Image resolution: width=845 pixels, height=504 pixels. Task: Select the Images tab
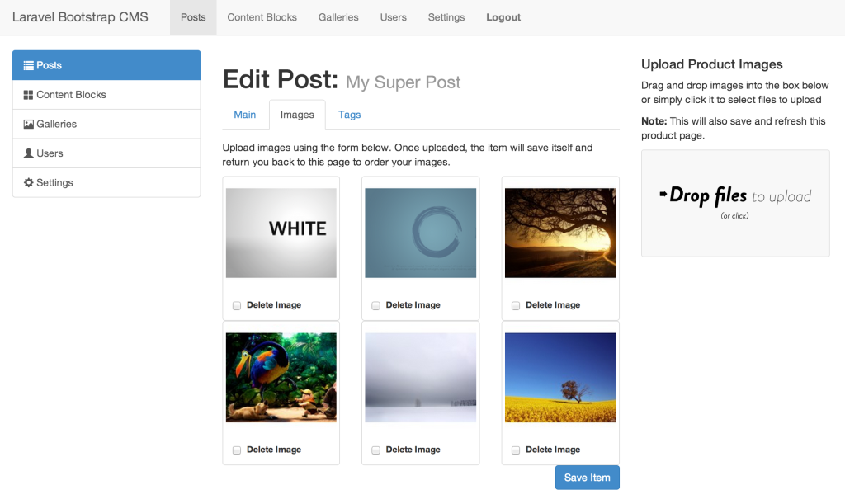click(297, 115)
